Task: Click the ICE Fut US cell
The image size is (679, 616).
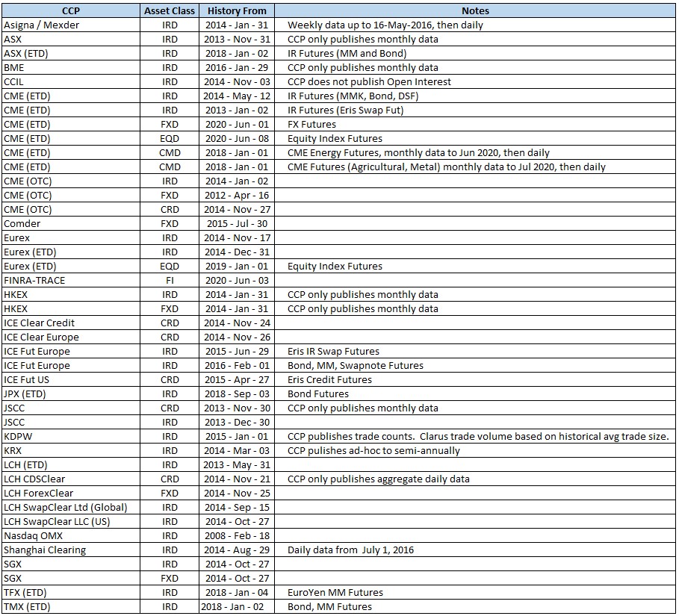Action: (70, 379)
